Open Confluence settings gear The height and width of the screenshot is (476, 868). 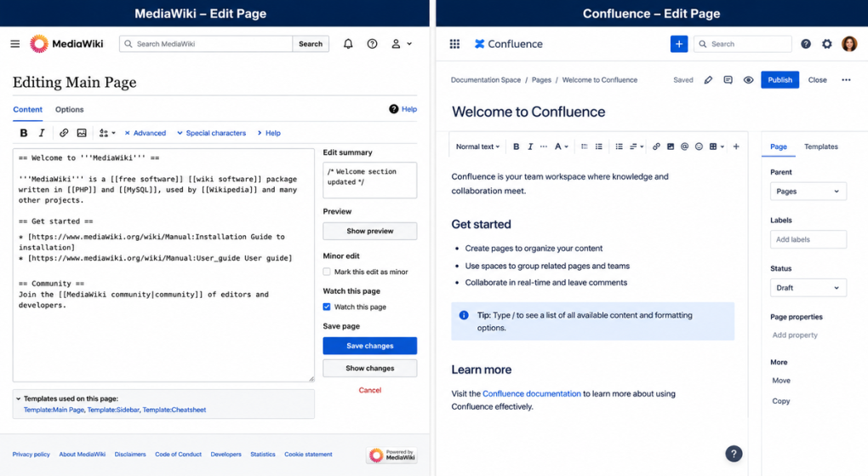click(x=827, y=43)
